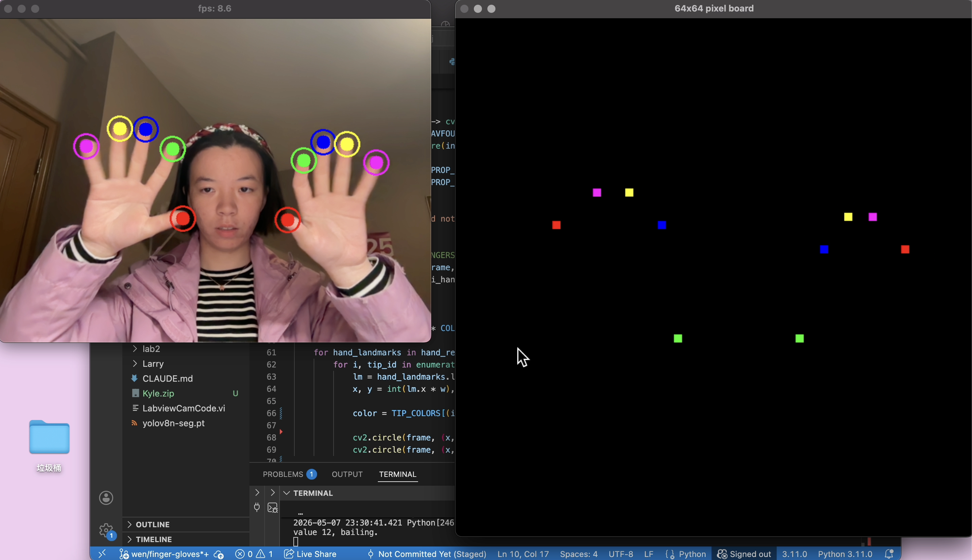Switch to the OUTPUT tab
The image size is (972, 560).
click(347, 474)
